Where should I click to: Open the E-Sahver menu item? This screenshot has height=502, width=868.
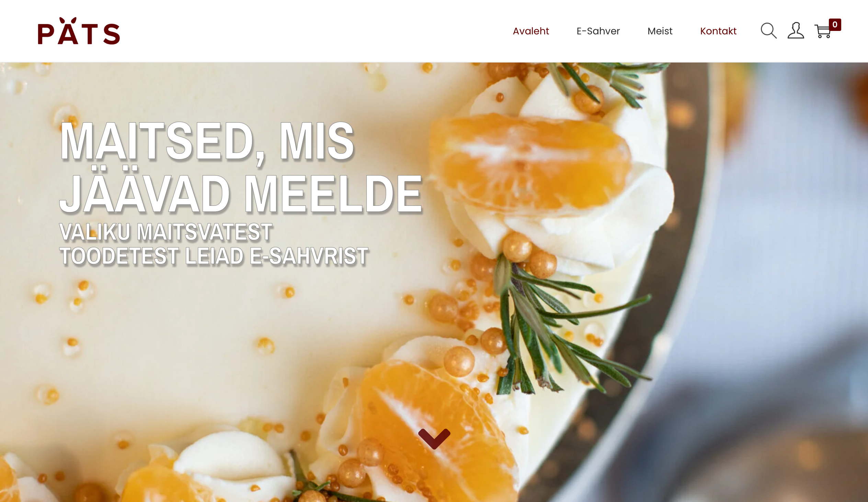click(x=598, y=31)
